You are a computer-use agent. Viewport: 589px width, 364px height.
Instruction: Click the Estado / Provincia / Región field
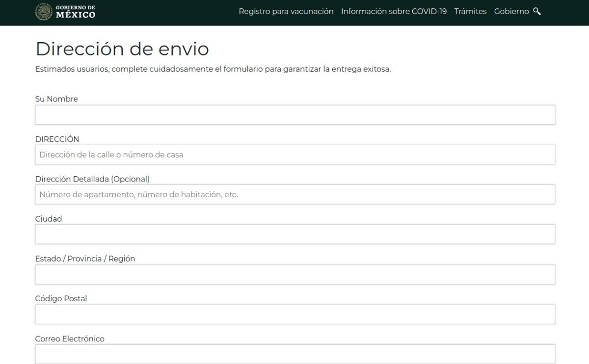(x=294, y=274)
